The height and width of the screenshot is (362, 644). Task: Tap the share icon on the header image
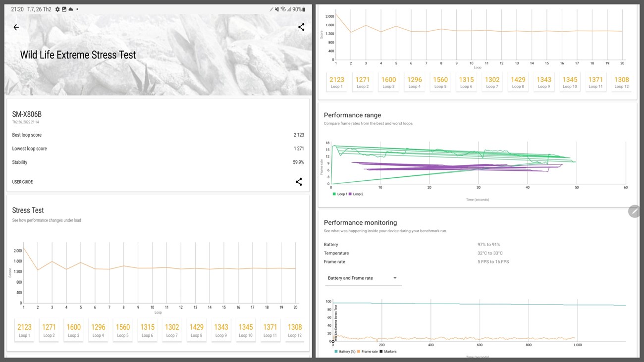[x=301, y=27]
